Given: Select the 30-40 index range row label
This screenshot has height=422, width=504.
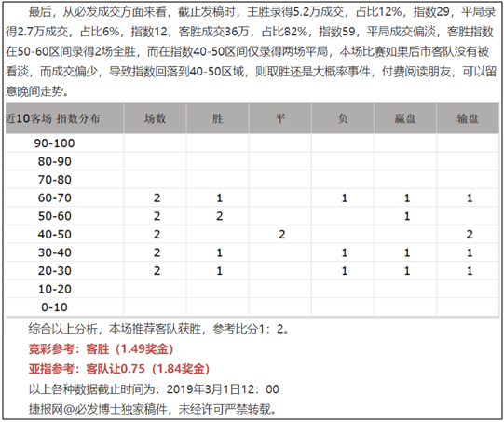Looking at the screenshot, I should [x=54, y=252].
